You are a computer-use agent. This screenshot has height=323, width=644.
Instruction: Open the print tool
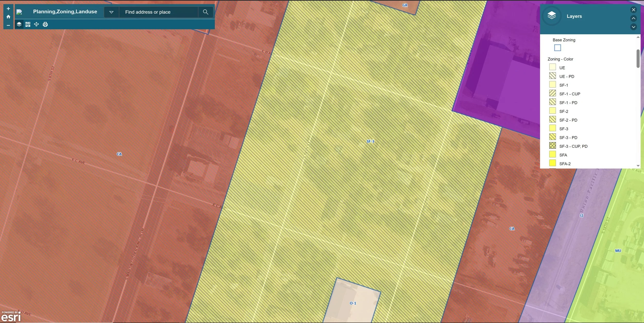click(x=45, y=24)
